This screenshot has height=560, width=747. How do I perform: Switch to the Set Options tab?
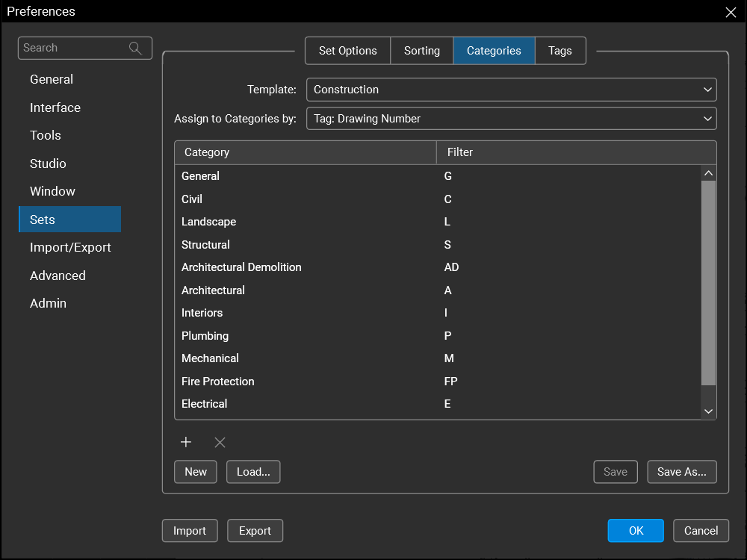[x=347, y=51]
